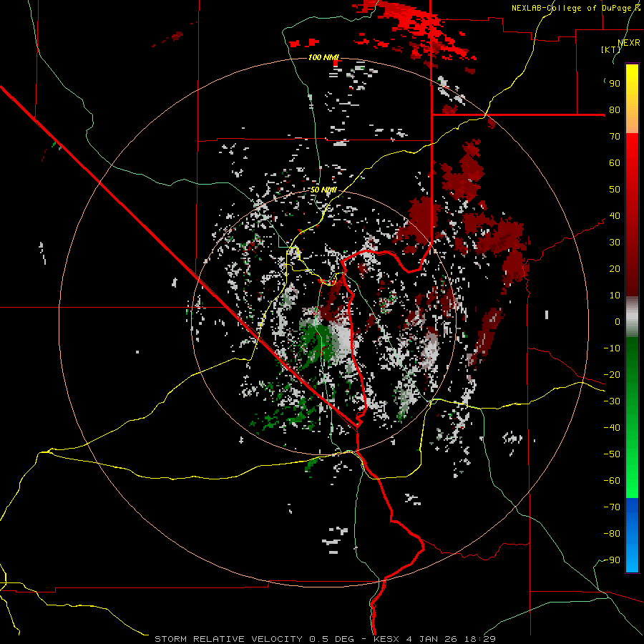Click the "4 JAN 26" date text
The width and height of the screenshot is (644, 644).
431,639
